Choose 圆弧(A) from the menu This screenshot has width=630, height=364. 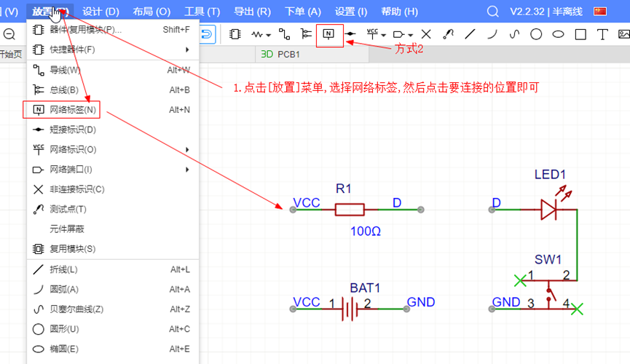[113, 289]
